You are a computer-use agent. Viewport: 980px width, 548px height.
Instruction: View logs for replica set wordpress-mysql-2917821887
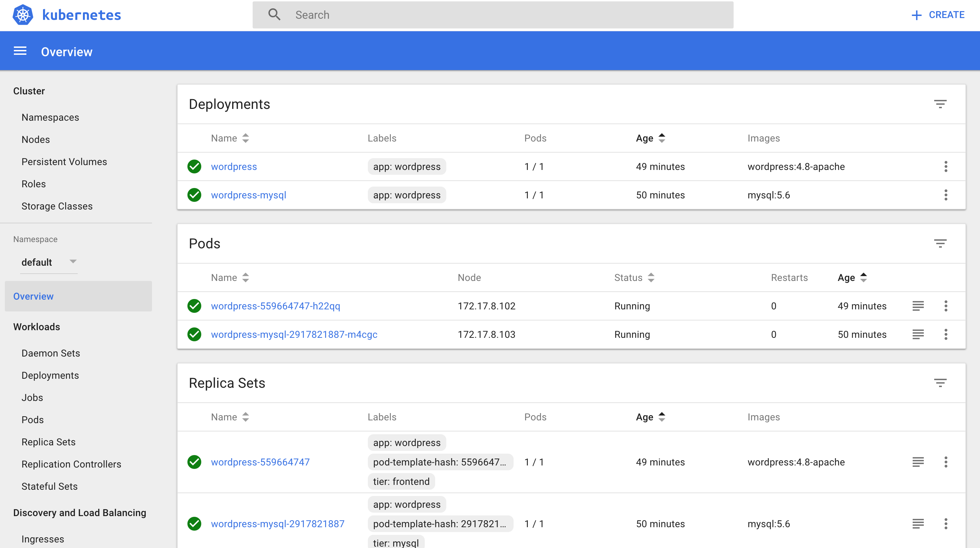coord(918,524)
